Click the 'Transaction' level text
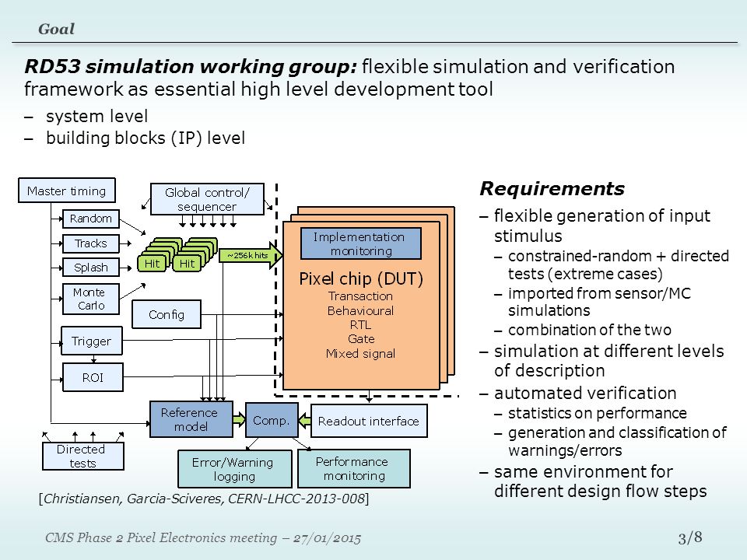 tap(360, 296)
